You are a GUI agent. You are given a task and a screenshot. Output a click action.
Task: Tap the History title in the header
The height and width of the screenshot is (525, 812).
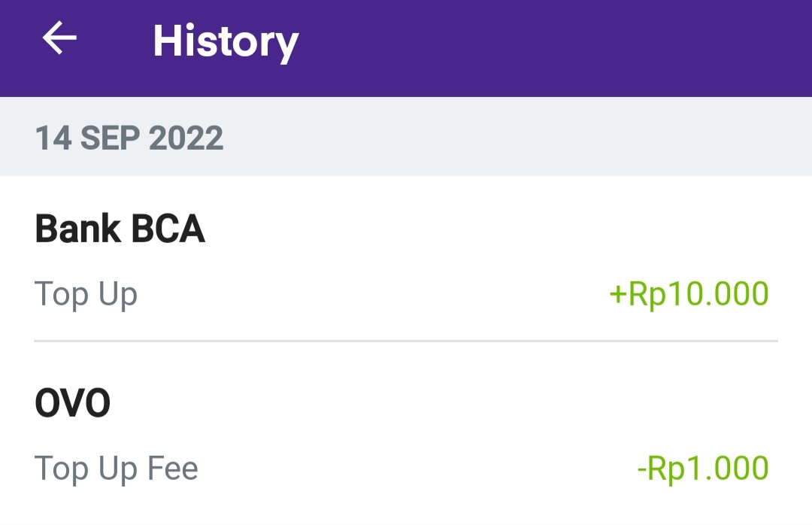point(225,42)
